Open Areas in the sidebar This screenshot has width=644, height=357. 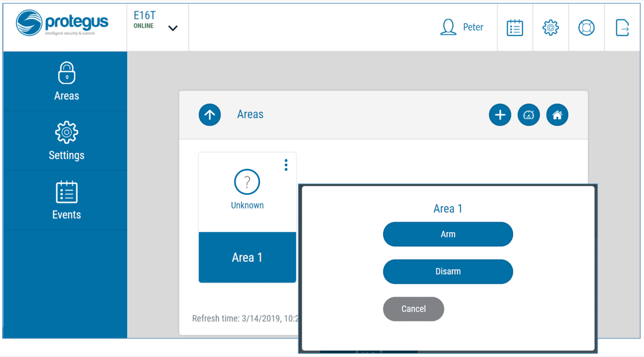tap(67, 82)
